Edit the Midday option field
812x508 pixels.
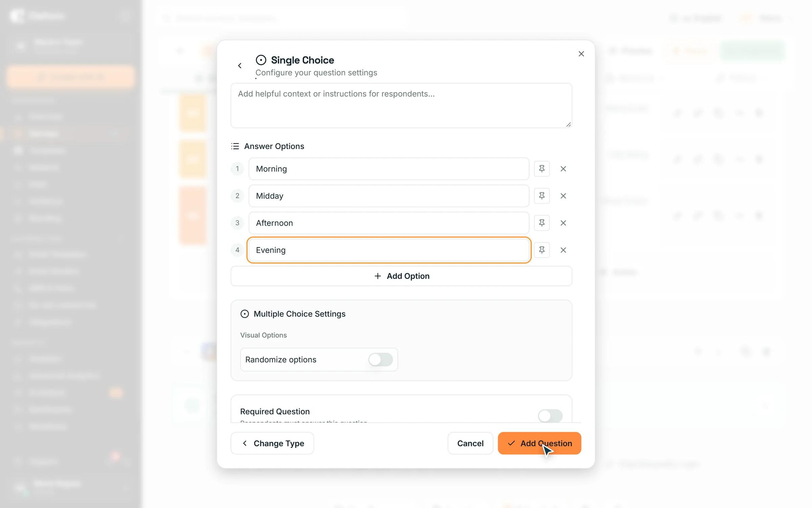tap(389, 196)
